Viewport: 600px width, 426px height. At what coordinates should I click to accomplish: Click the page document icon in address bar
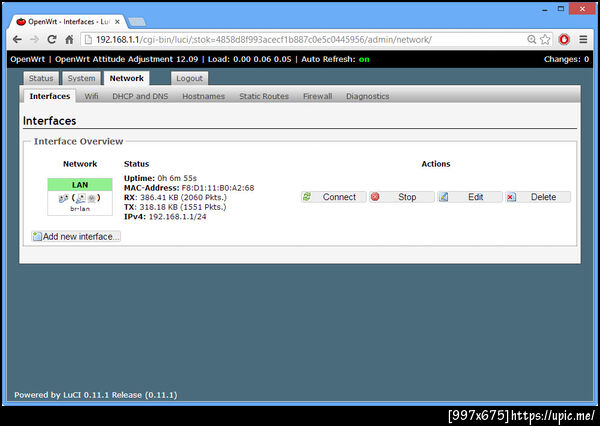(x=88, y=39)
